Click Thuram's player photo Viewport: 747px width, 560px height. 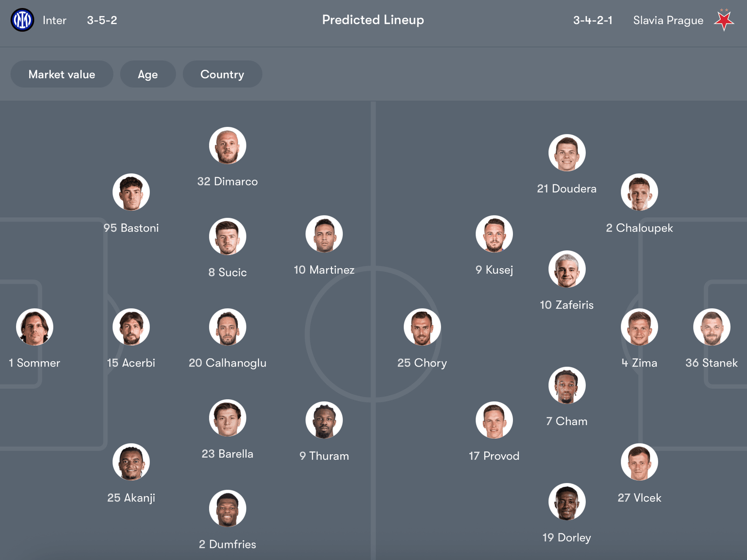[x=324, y=420]
